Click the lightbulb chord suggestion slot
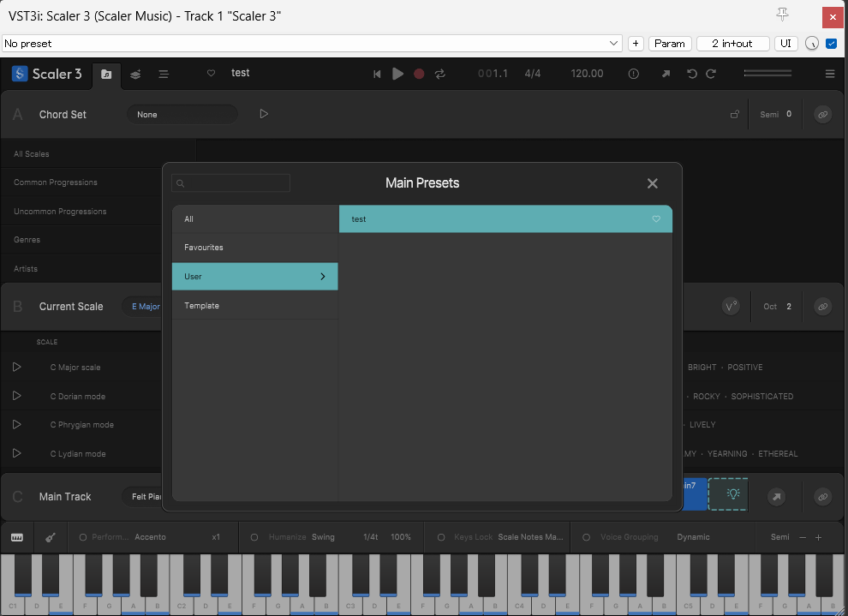The image size is (848, 616). (x=728, y=493)
